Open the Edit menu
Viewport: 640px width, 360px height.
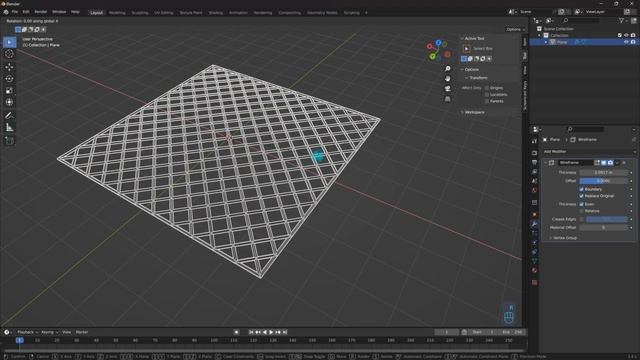26,12
